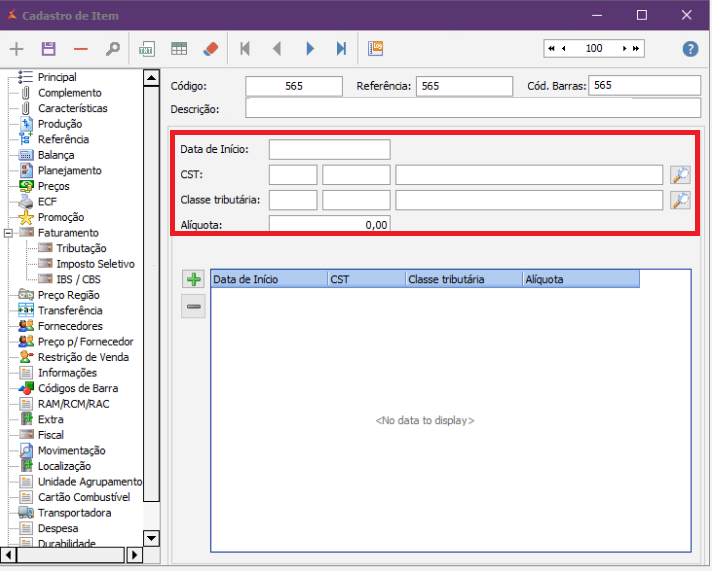Open Movimentação section
The width and height of the screenshot is (712, 571).
click(72, 451)
